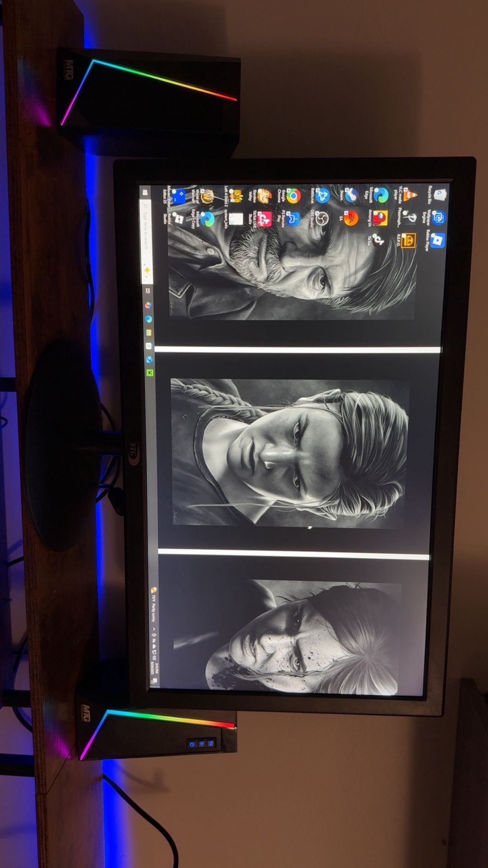Click the taskbar 'Type here to search' box
Image resolution: width=488 pixels, height=868 pixels.
tap(146, 241)
